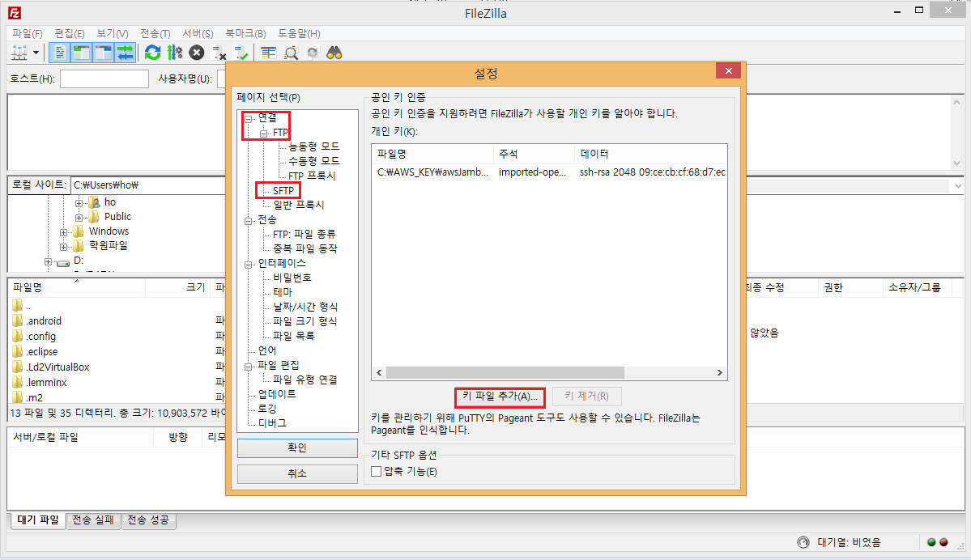This screenshot has width=971, height=560.
Task: Toggle the local directory tree icon
Action: point(82,53)
